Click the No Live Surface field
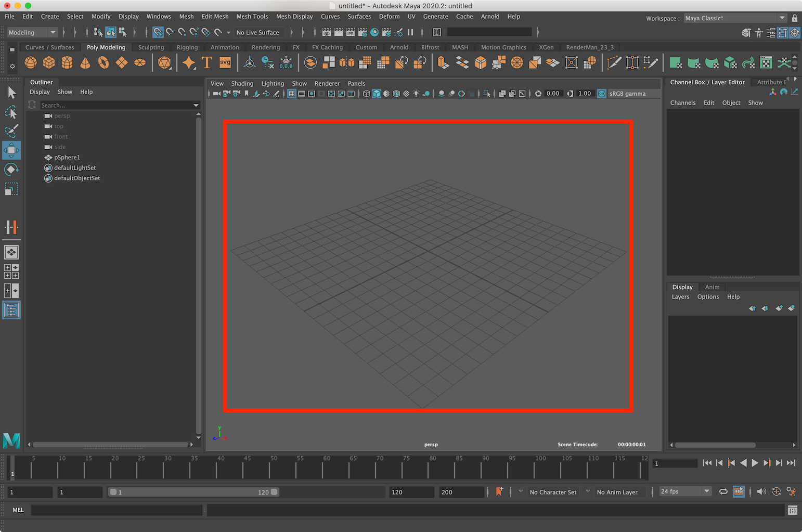 point(258,32)
